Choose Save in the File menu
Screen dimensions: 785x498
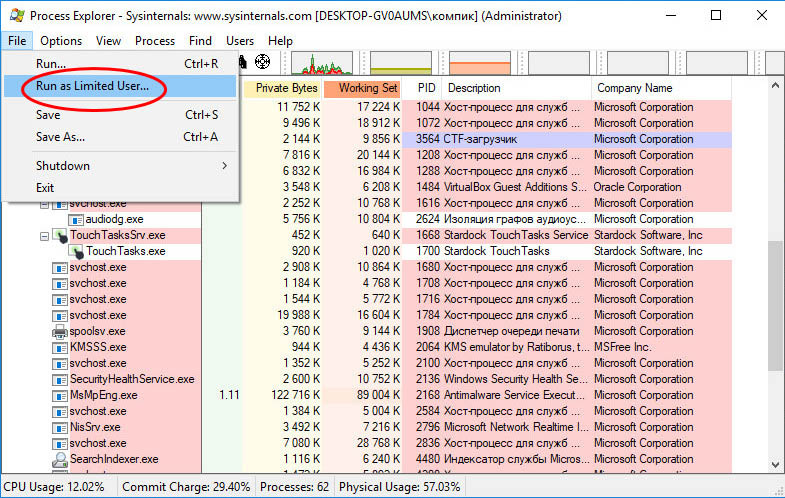(x=120, y=115)
